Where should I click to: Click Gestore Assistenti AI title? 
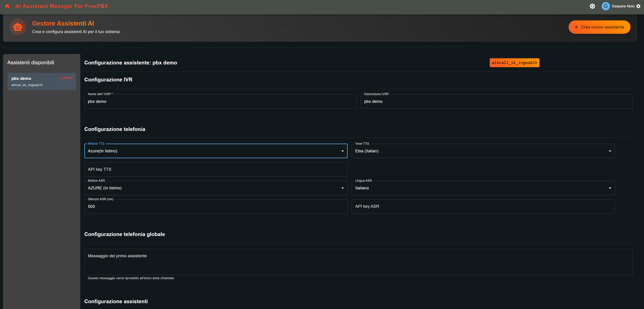(x=63, y=23)
